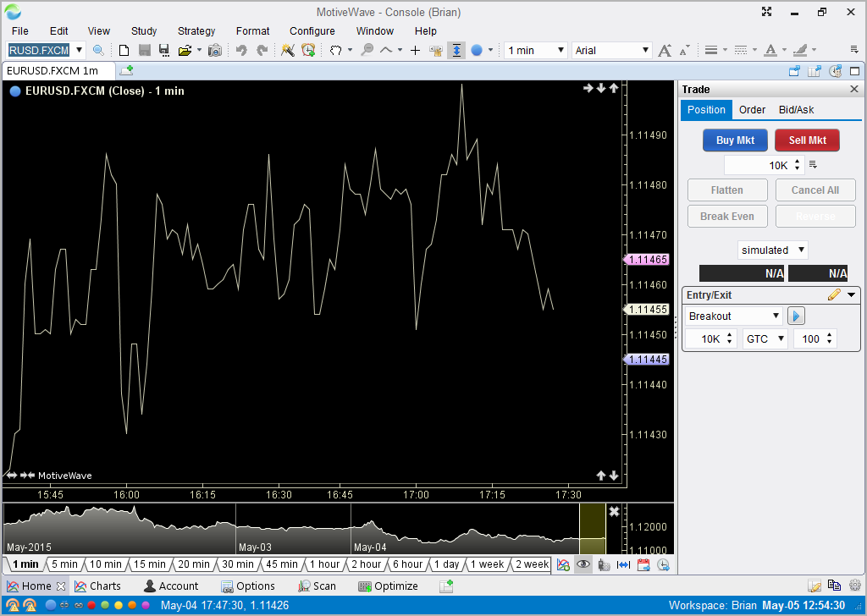Open the font selector showing Arial

click(x=611, y=50)
